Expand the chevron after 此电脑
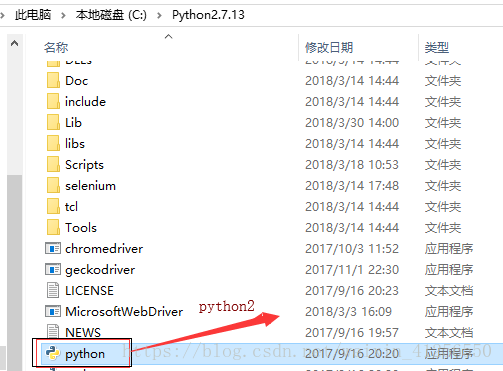 [x=63, y=15]
